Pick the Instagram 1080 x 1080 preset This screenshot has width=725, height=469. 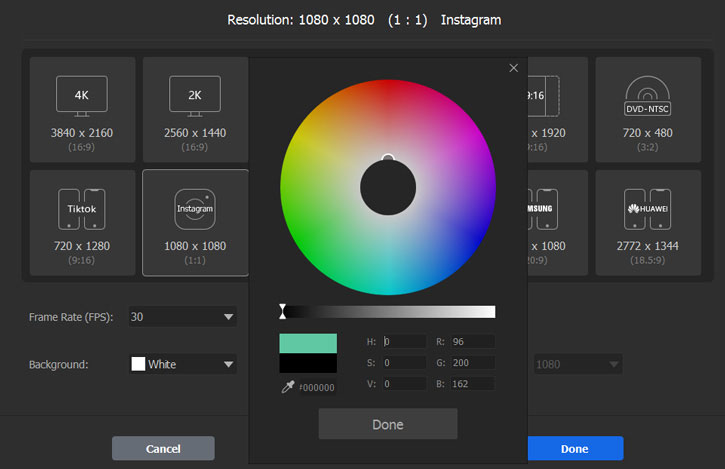pos(195,222)
